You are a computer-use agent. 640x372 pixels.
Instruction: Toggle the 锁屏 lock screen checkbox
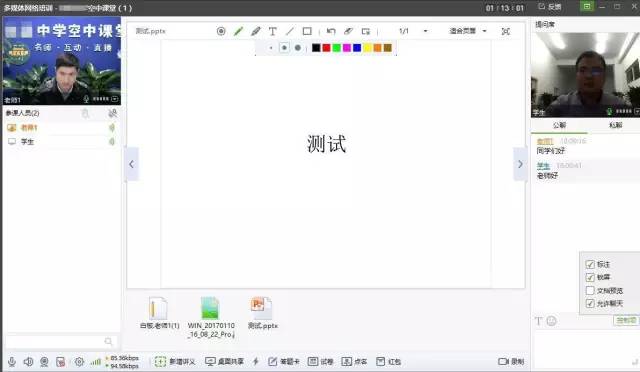pos(590,277)
